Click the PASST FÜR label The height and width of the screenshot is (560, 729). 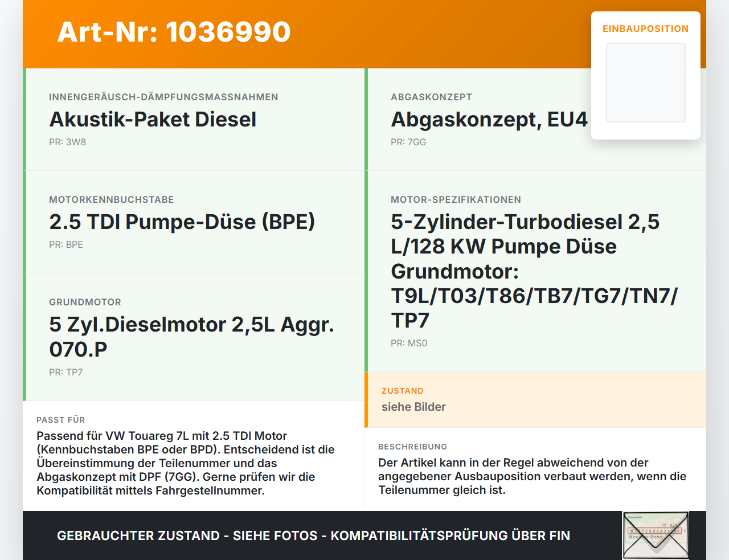60,420
